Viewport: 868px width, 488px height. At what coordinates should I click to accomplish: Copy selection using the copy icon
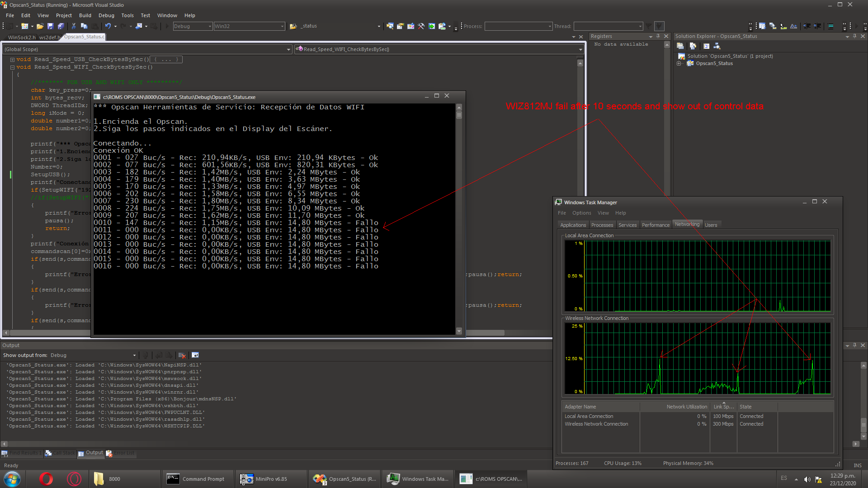coord(84,26)
